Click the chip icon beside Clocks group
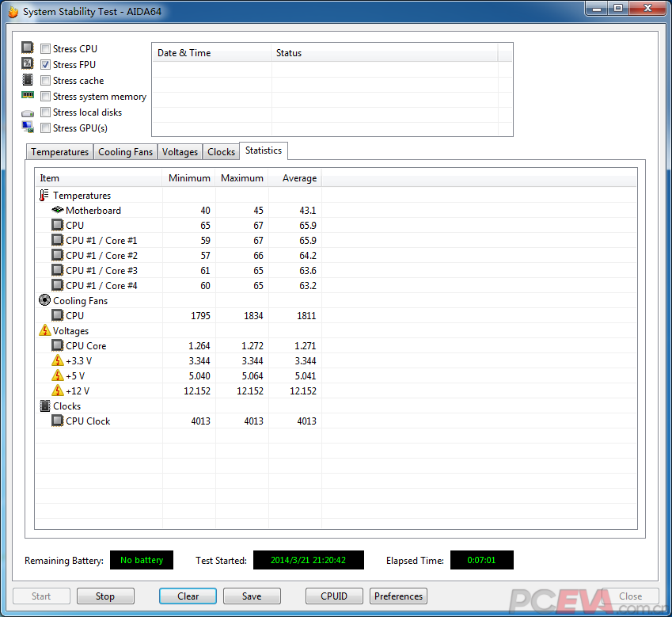Viewport: 672px width, 617px height. 44,406
